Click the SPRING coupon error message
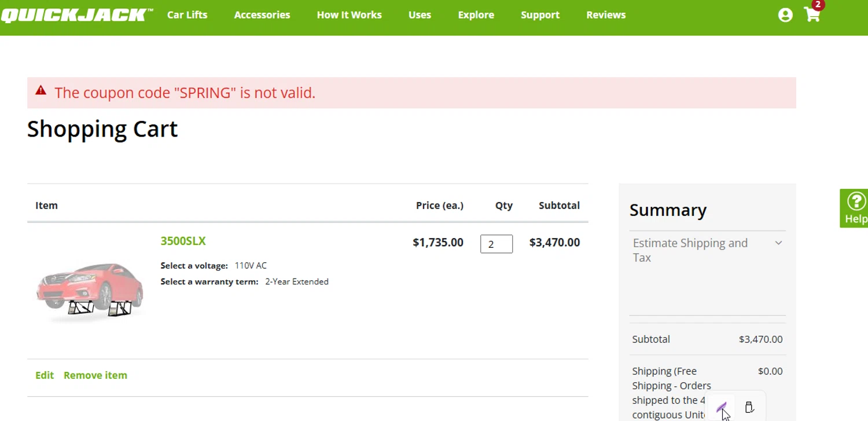The image size is (868, 421). tap(185, 93)
